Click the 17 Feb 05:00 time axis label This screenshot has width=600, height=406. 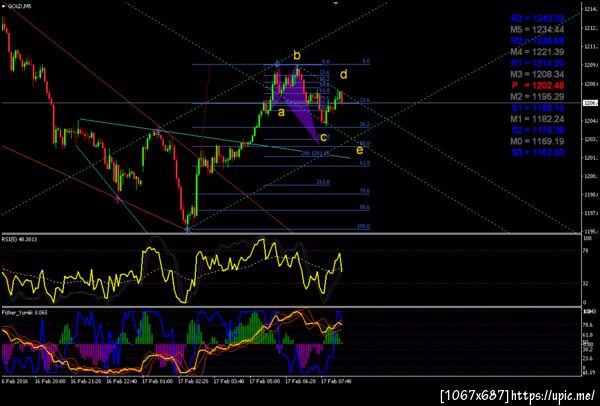point(263,382)
